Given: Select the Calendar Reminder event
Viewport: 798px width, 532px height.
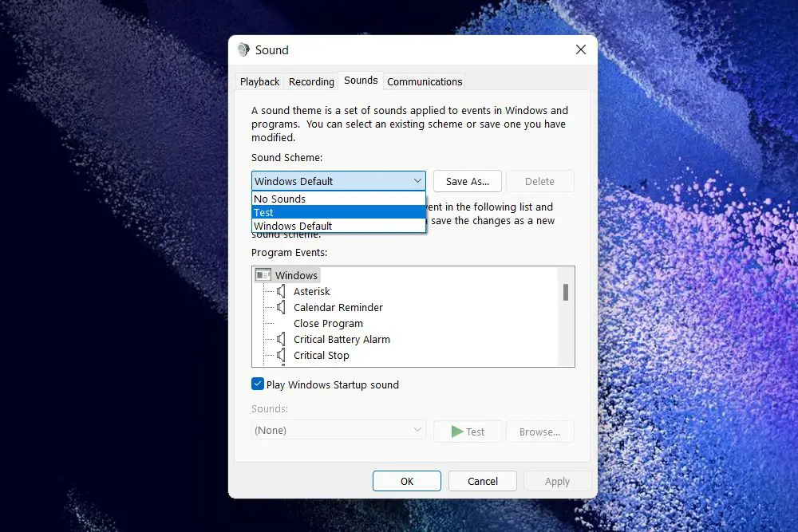Looking at the screenshot, I should tap(338, 307).
